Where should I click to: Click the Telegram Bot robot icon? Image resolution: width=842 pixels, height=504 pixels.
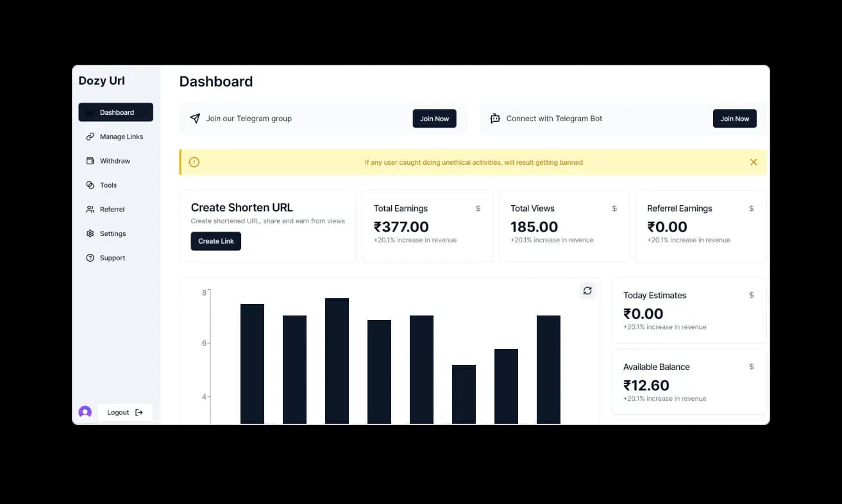(x=495, y=119)
